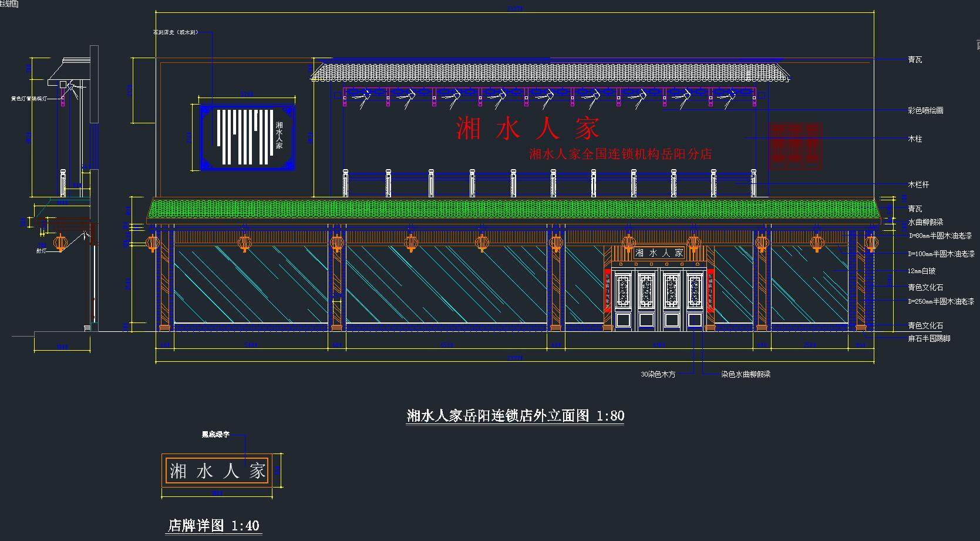The image size is (980, 541).
Task: Select the 湘水人家 sign above the entrance doors
Action: point(659,253)
